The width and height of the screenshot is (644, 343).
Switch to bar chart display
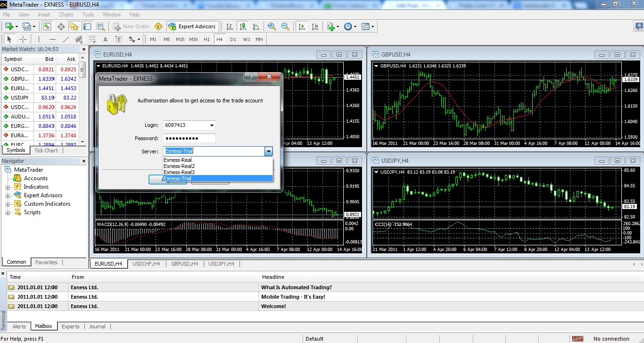(230, 26)
